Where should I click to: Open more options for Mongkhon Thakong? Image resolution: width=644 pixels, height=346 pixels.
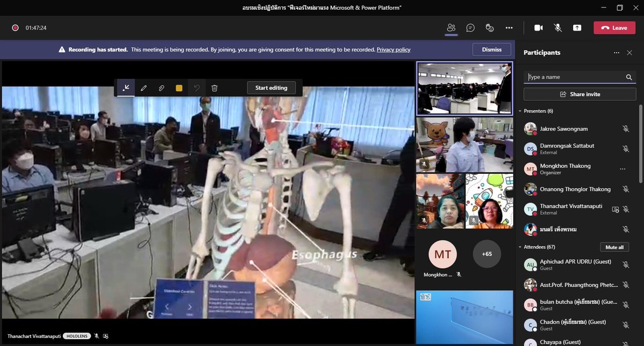click(x=623, y=169)
